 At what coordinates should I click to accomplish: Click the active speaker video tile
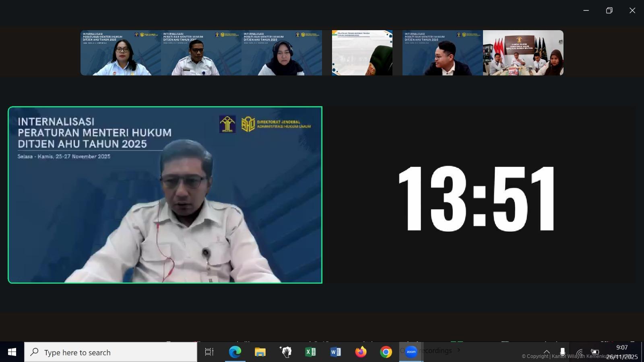(x=165, y=195)
